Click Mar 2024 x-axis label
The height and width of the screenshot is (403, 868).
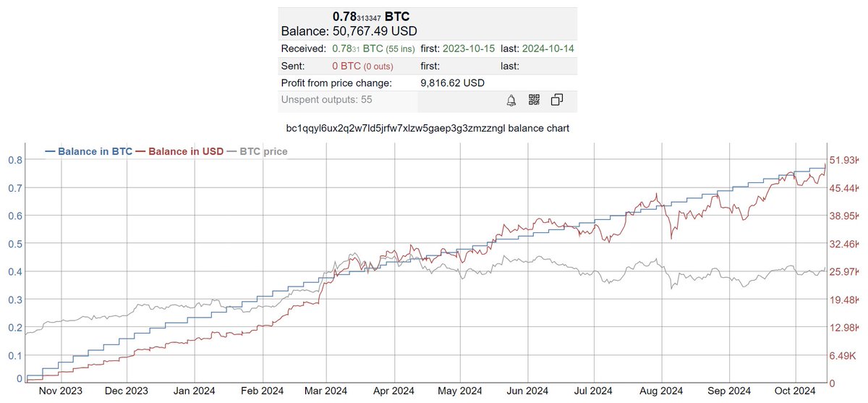pos(327,391)
